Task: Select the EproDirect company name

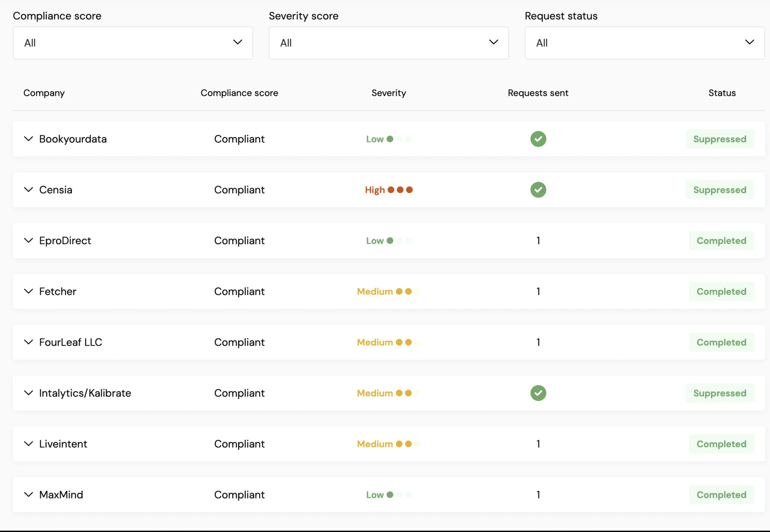Action: (65, 241)
